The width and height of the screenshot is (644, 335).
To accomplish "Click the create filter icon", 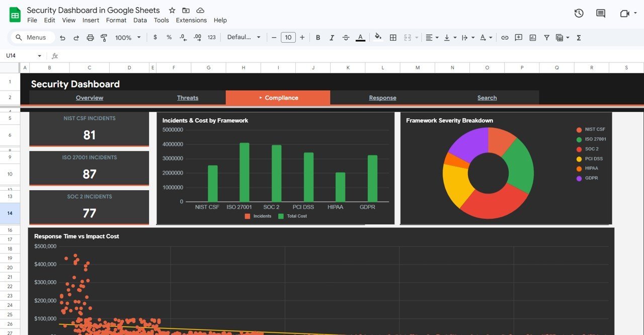I will [x=546, y=38].
